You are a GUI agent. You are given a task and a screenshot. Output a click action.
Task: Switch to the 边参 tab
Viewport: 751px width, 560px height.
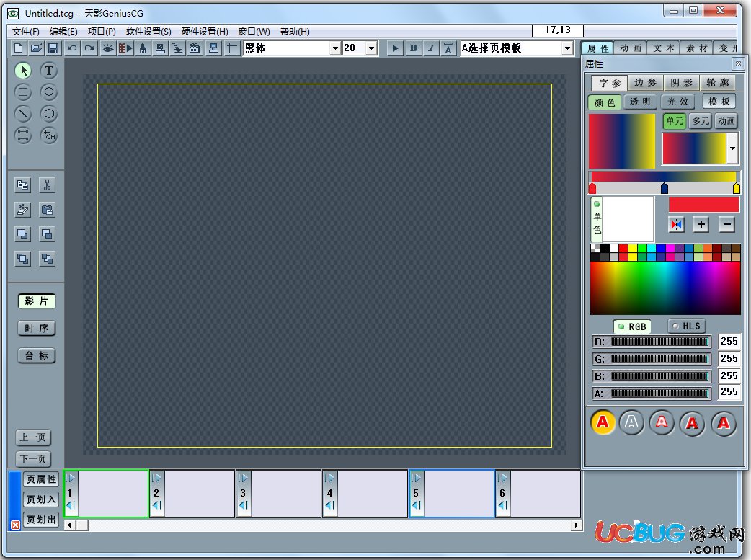646,83
